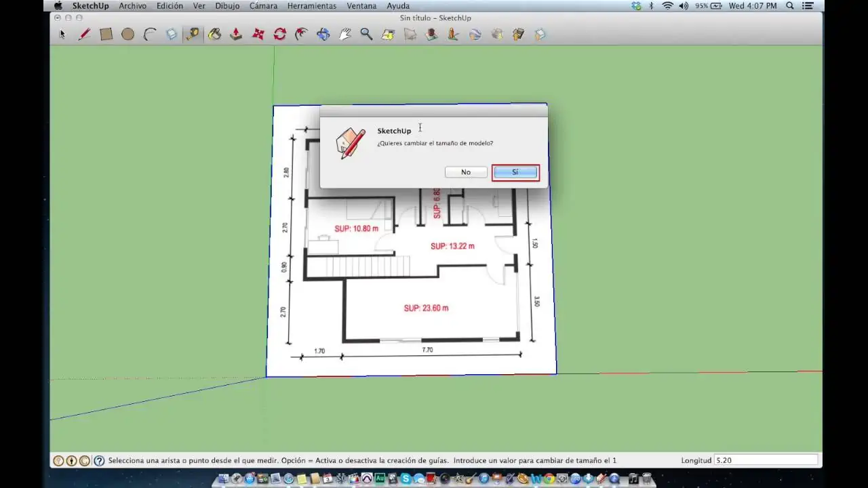This screenshot has width=868, height=488.
Task: Click the Wi-Fi status icon
Action: 668,5
